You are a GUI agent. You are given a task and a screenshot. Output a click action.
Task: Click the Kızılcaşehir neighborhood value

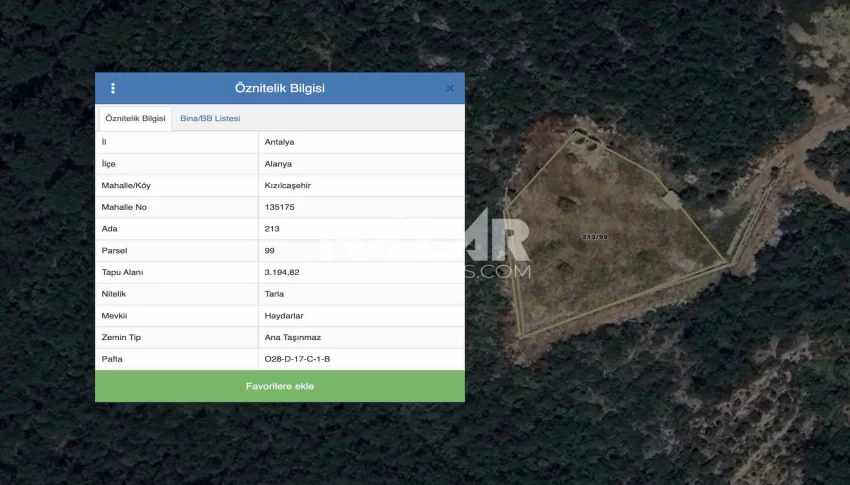[286, 186]
